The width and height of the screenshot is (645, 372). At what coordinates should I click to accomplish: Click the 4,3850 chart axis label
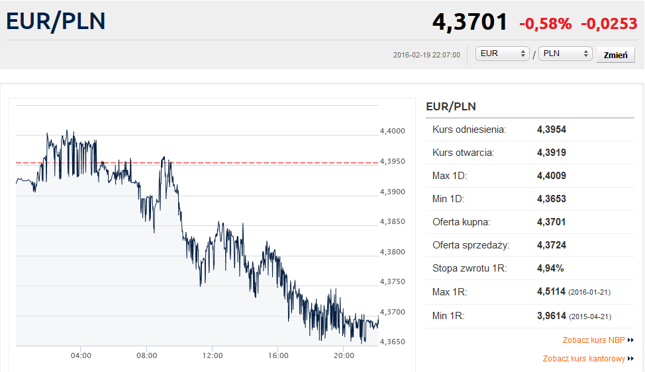[x=392, y=221]
